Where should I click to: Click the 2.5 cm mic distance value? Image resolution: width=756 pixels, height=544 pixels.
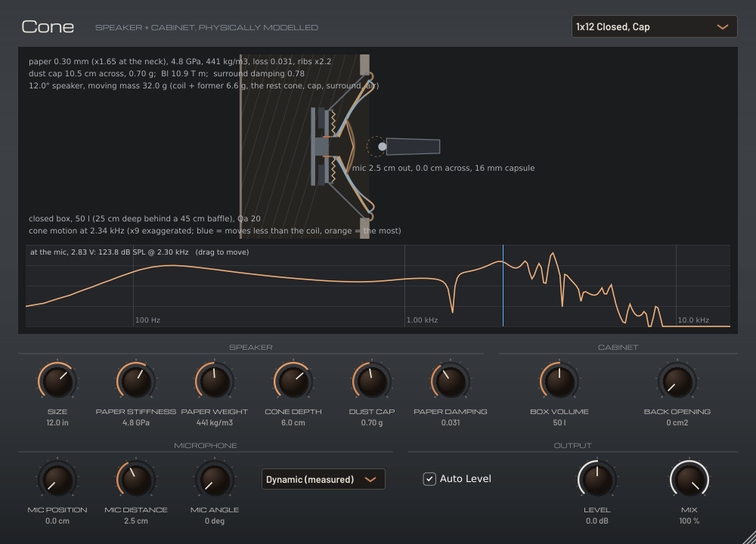click(x=136, y=521)
